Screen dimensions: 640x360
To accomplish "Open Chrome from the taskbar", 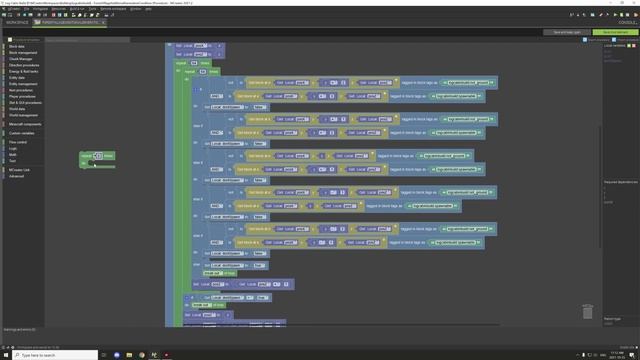I will (x=142, y=355).
